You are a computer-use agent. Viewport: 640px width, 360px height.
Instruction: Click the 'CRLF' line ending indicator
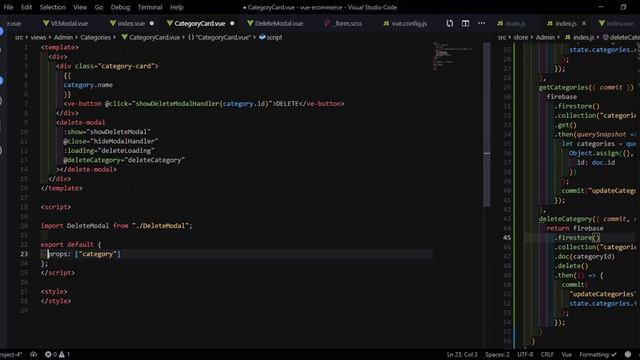tap(547, 354)
